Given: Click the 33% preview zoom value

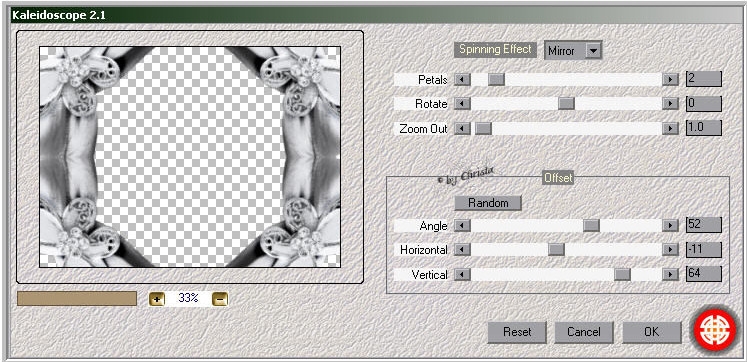Looking at the screenshot, I should [188, 299].
